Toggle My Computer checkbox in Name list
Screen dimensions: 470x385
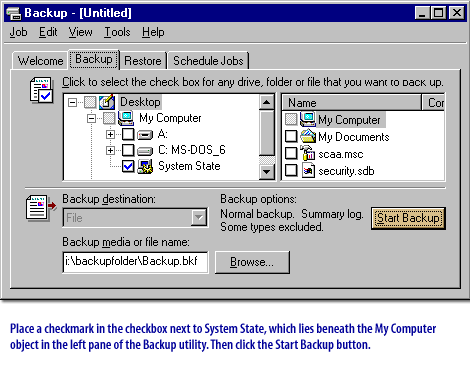click(291, 119)
